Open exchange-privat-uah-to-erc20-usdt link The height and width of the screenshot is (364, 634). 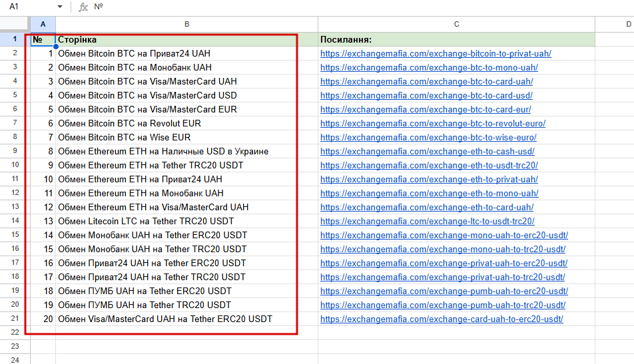pyautogui.click(x=444, y=264)
